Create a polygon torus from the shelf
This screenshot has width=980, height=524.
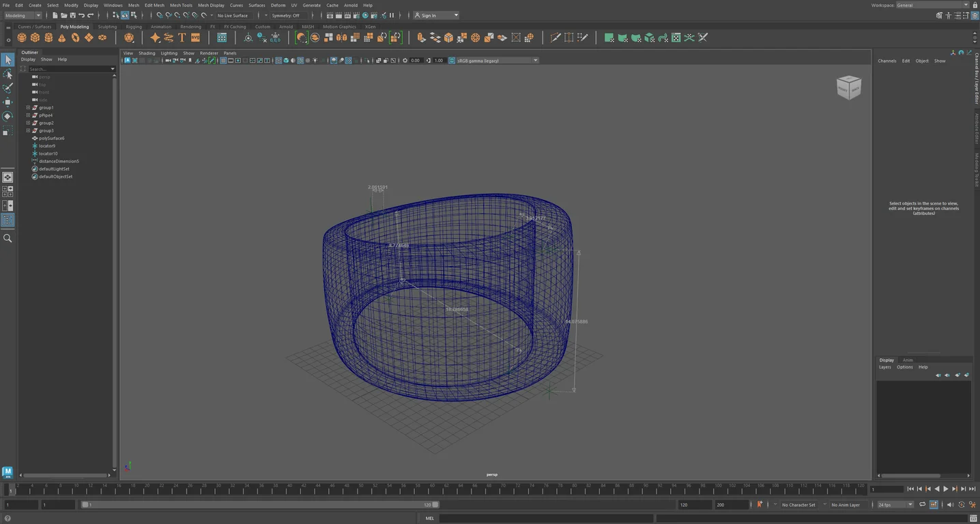click(x=75, y=38)
